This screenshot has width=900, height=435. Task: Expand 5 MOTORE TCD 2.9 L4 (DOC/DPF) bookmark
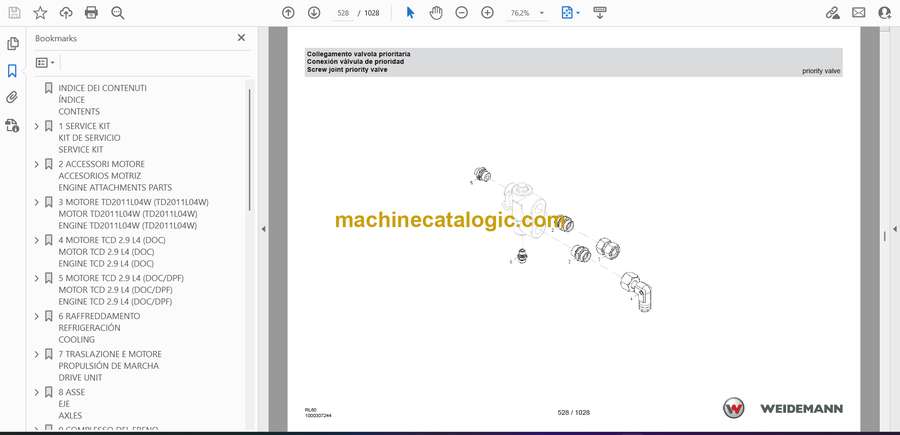[x=37, y=278]
